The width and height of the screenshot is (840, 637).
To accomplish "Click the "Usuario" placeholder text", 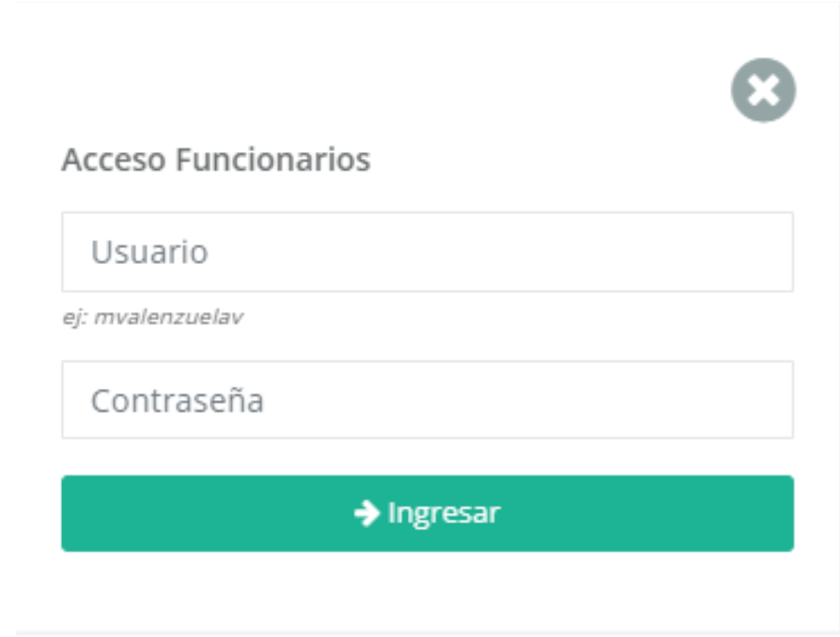I will tap(149, 252).
